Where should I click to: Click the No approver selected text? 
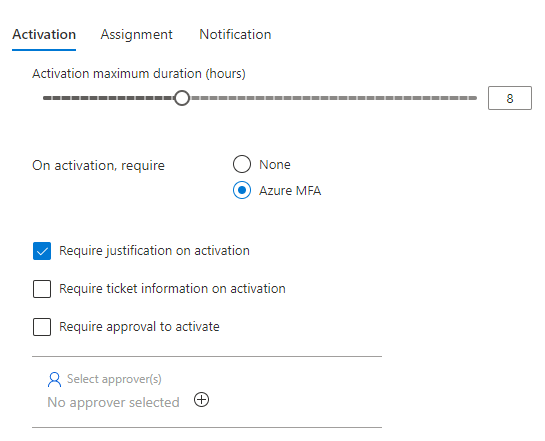(113, 402)
